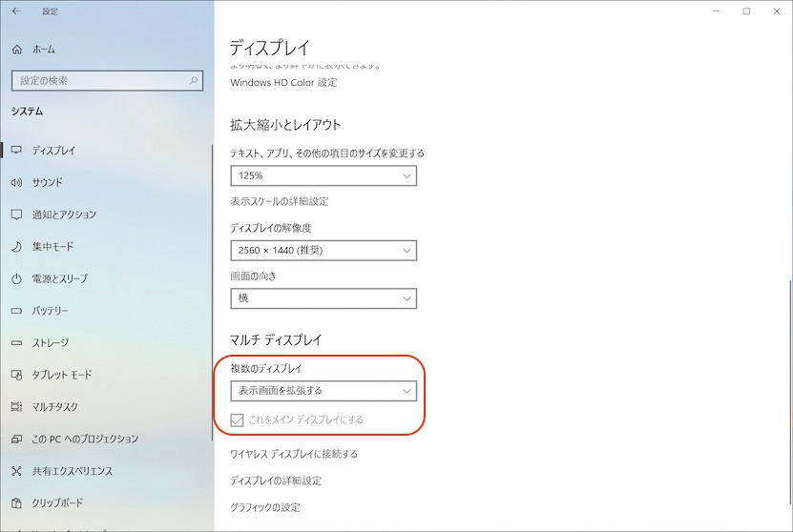793x532 pixels.
Task: Open 表示スケールの詳細設定 link
Action: 280,201
